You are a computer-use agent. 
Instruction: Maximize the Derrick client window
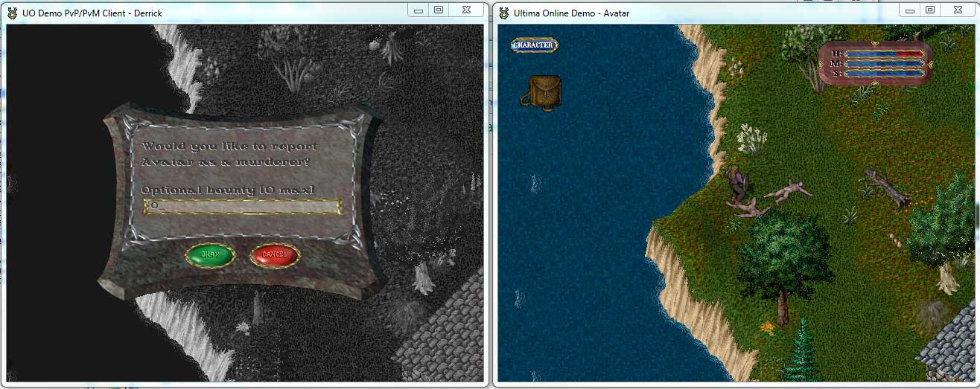[x=439, y=10]
